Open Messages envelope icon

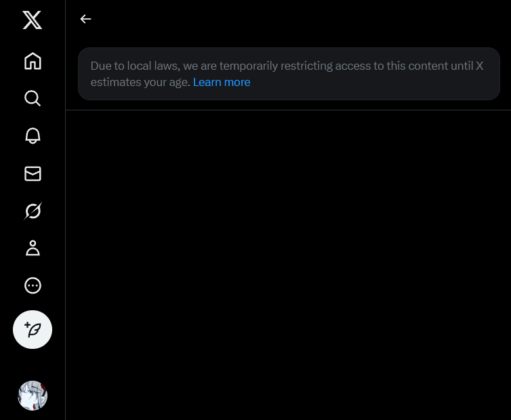tap(33, 173)
